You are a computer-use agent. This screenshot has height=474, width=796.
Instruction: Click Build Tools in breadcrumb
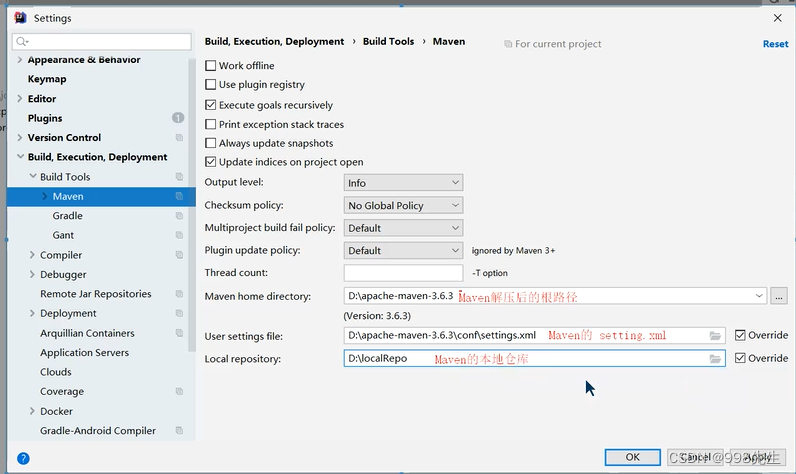click(388, 42)
